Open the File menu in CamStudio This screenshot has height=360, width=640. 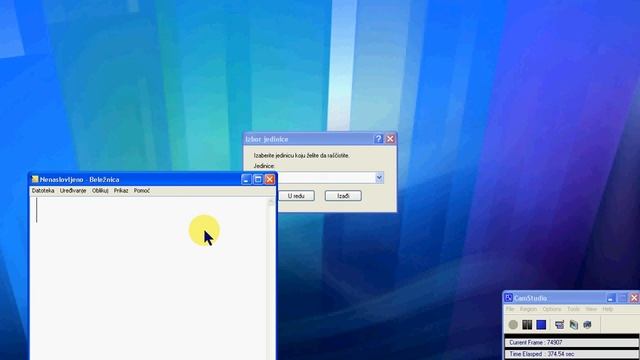[510, 309]
